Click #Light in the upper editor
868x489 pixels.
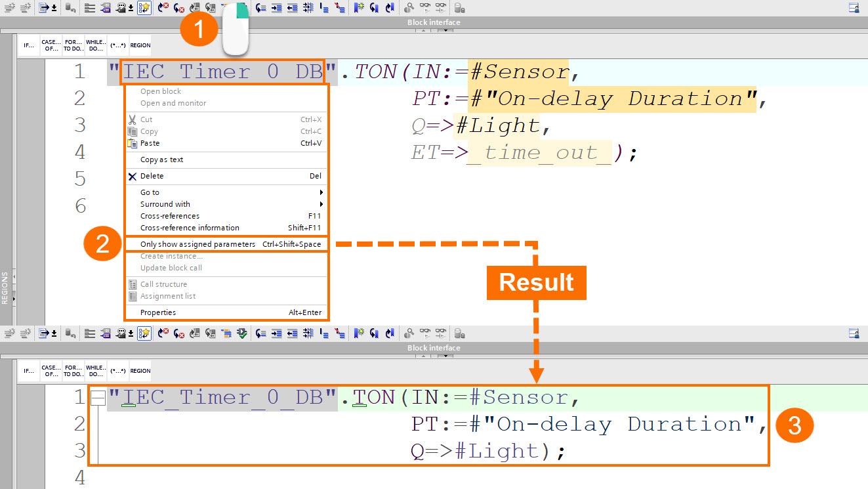(497, 125)
